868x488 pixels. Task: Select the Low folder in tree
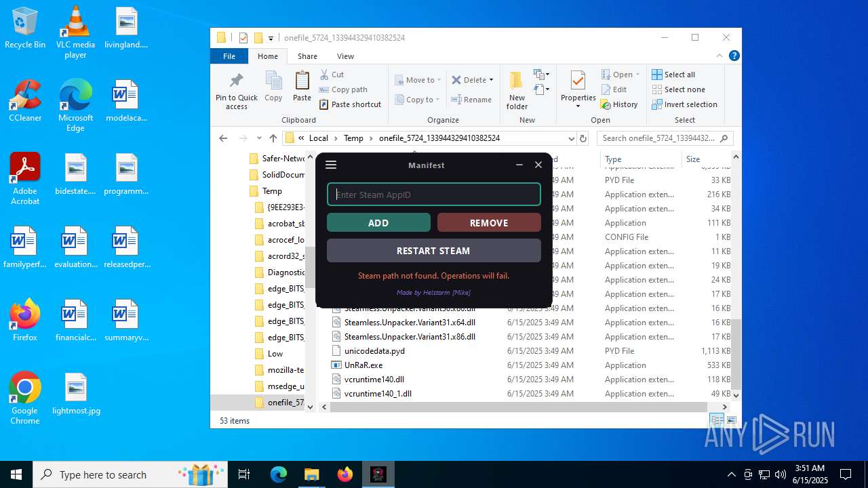pyautogui.click(x=275, y=354)
